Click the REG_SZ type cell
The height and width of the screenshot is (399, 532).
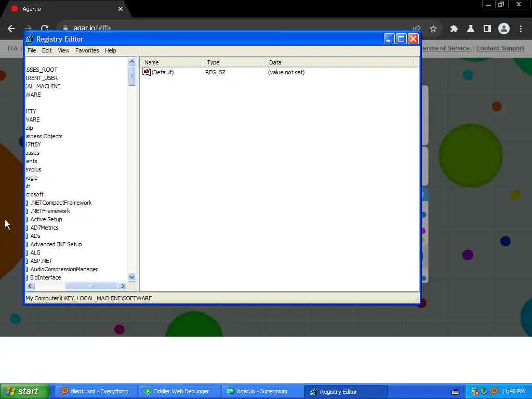click(x=215, y=72)
